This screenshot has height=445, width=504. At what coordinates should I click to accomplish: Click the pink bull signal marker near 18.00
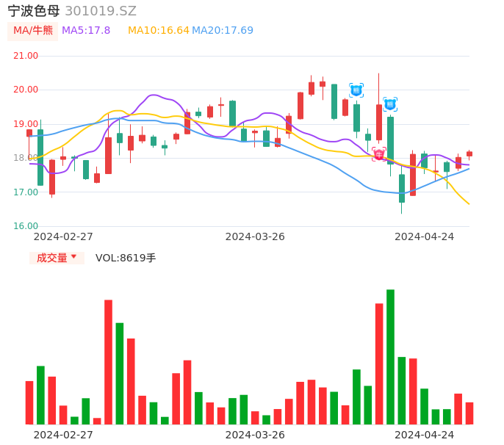pos(379,154)
